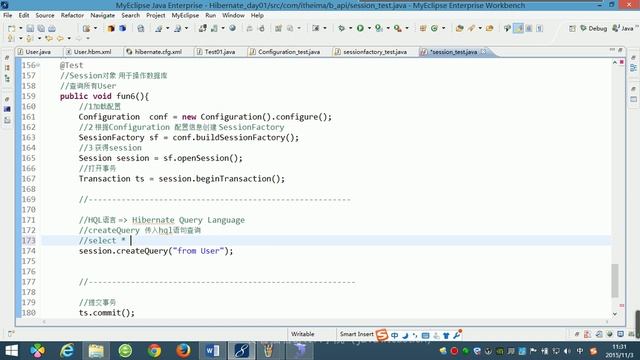Click the Save All toolbar icon

[41, 29]
